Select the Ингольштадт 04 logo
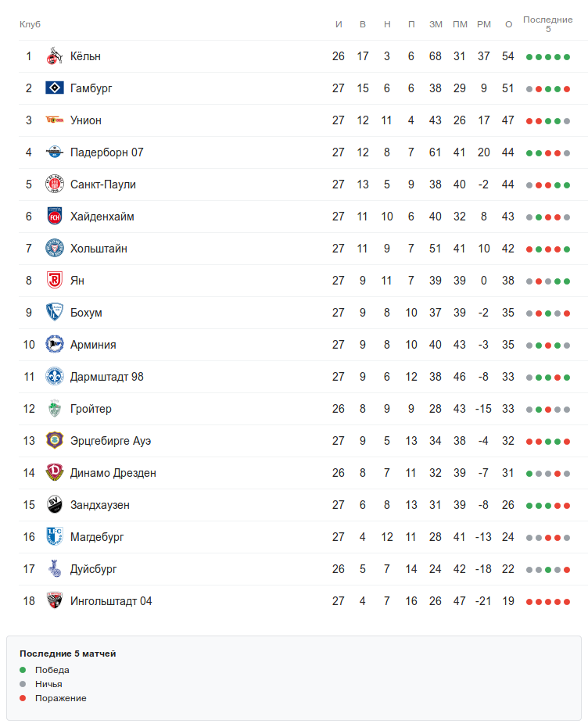The height and width of the screenshot is (727, 588). pyautogui.click(x=54, y=601)
